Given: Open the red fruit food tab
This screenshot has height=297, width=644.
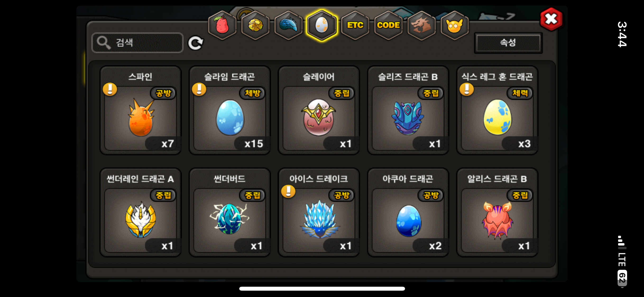Looking at the screenshot, I should 222,25.
